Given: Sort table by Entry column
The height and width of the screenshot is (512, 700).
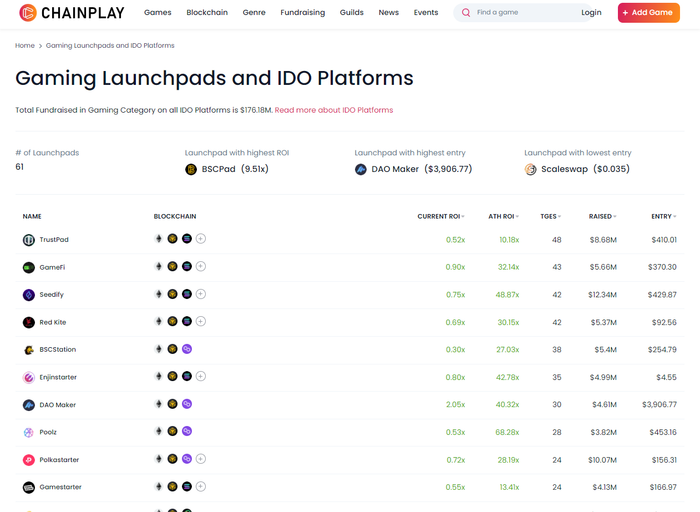Looking at the screenshot, I should (x=664, y=216).
